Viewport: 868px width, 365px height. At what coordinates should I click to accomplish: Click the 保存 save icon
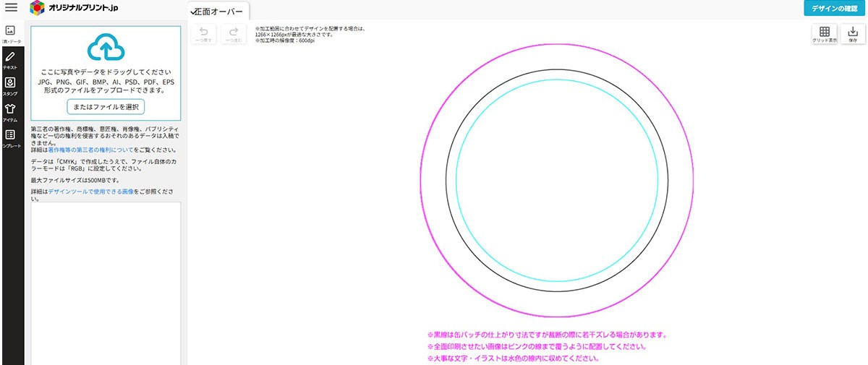[x=852, y=35]
